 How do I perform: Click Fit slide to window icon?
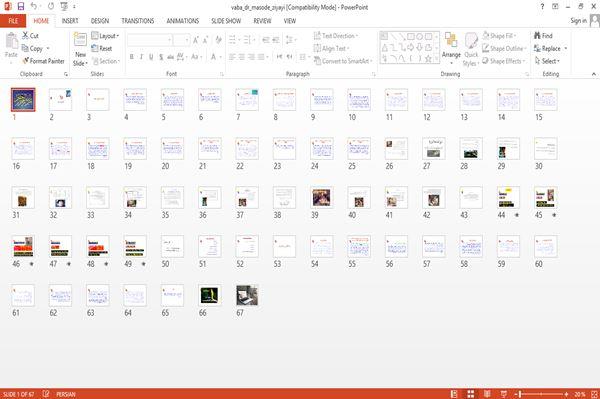(x=594, y=394)
